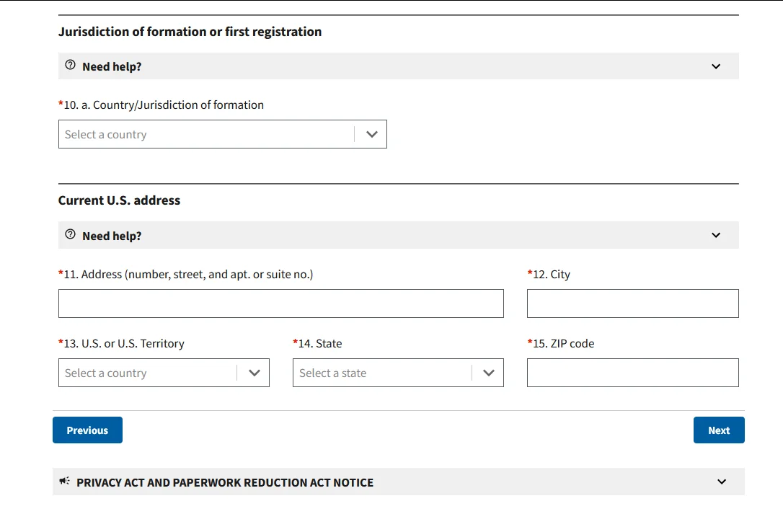This screenshot has height=532, width=783.
Task: Click the Current U.S. address heading
Action: [120, 200]
